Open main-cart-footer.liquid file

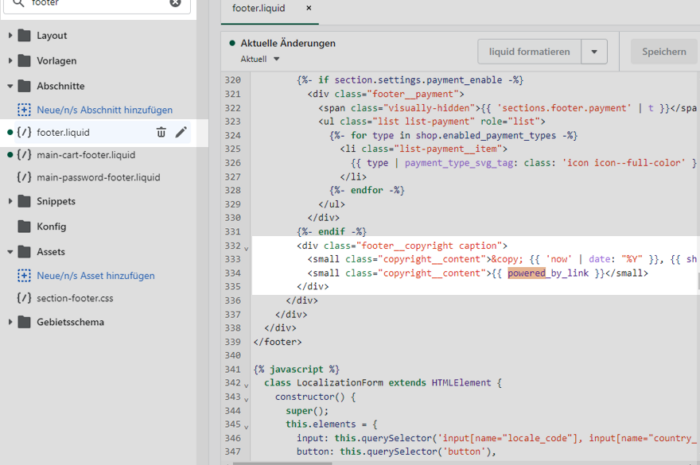click(84, 155)
